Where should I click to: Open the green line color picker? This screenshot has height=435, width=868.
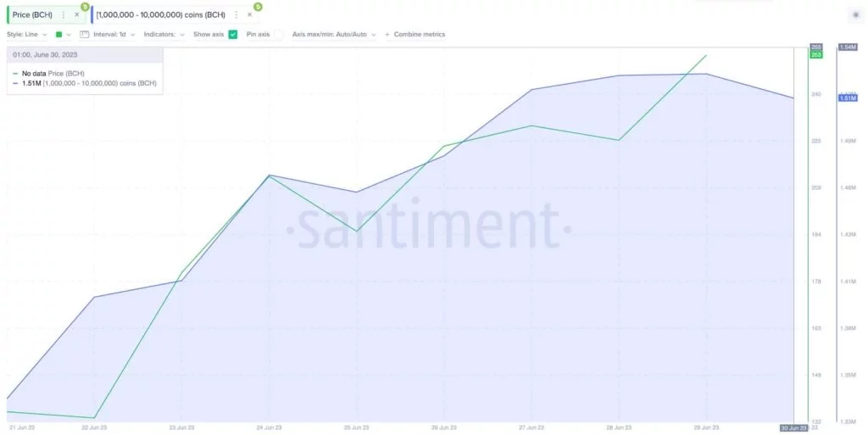pyautogui.click(x=63, y=34)
